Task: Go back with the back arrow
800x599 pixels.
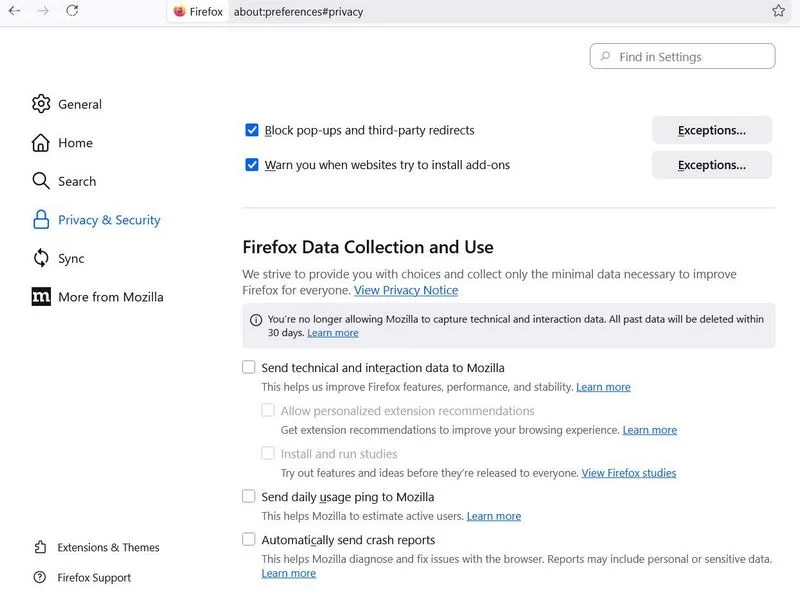Action: point(15,11)
